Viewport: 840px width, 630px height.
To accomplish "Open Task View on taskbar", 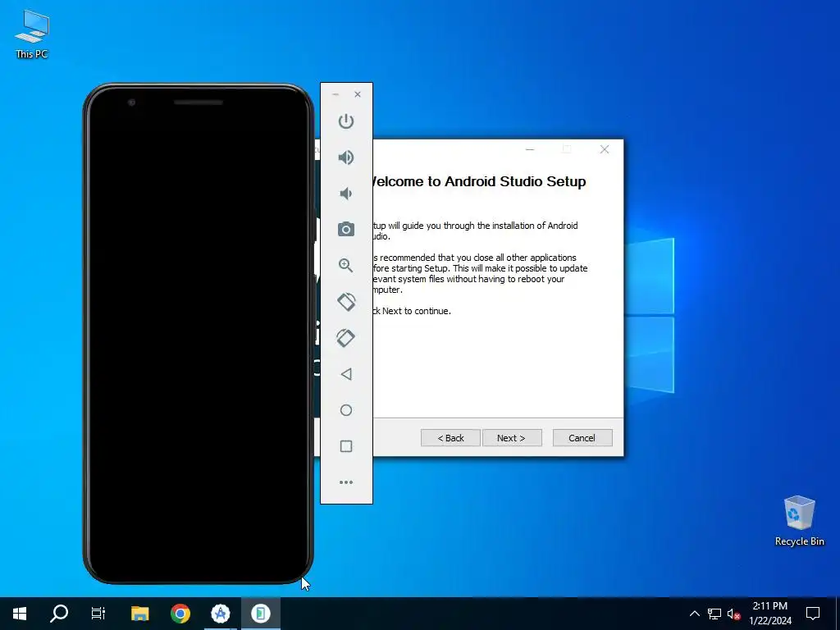I will (98, 614).
